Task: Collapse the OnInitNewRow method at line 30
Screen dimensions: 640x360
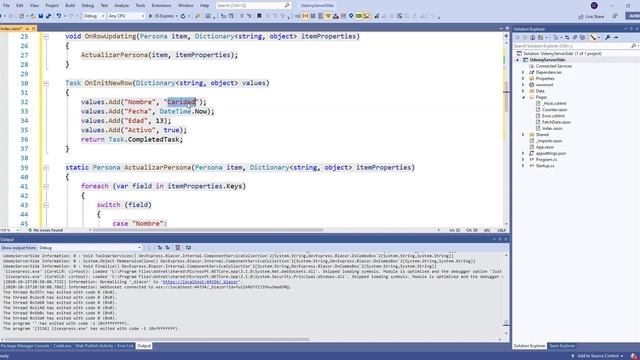Action: click(46, 83)
